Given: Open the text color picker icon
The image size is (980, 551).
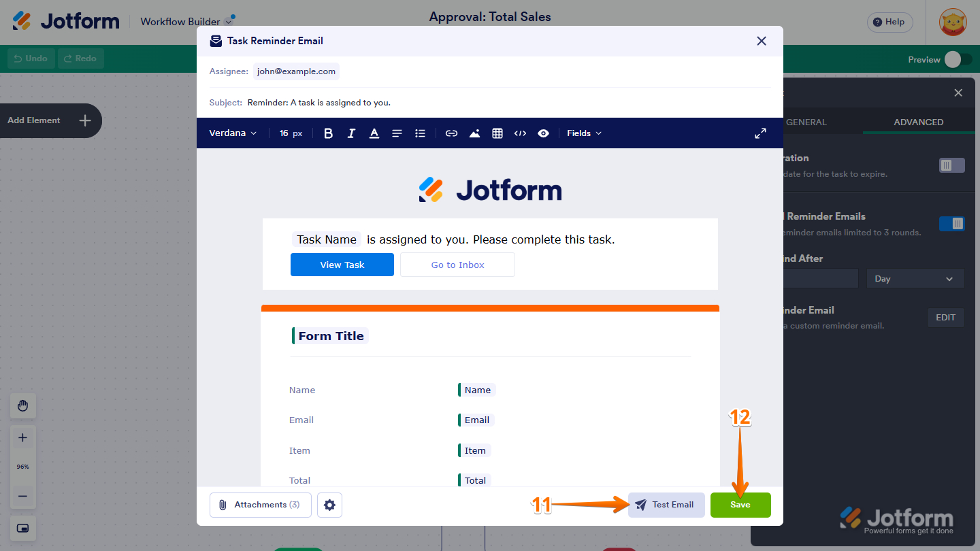Looking at the screenshot, I should pos(374,133).
